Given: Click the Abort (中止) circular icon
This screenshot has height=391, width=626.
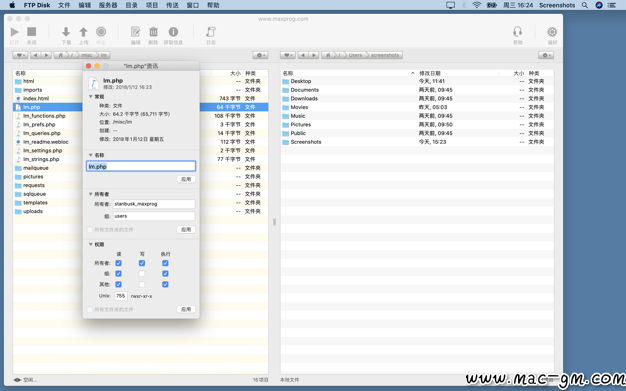Looking at the screenshot, I should (x=101, y=32).
